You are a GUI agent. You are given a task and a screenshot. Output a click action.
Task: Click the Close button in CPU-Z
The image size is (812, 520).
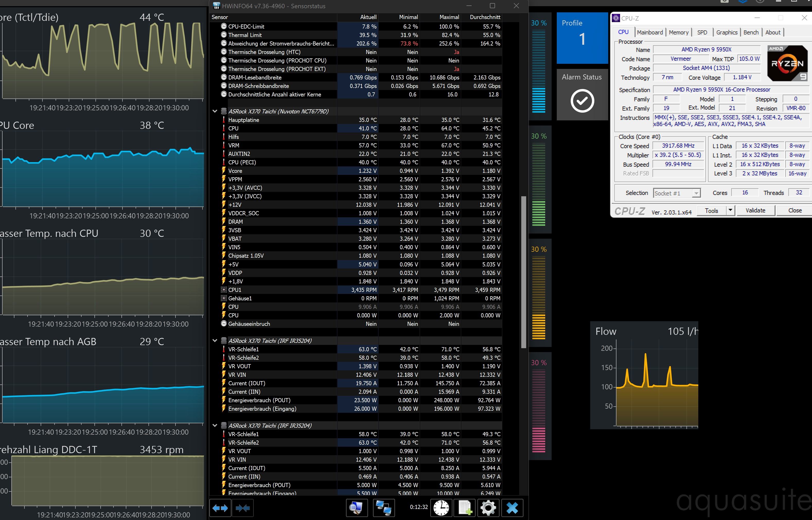coord(795,210)
